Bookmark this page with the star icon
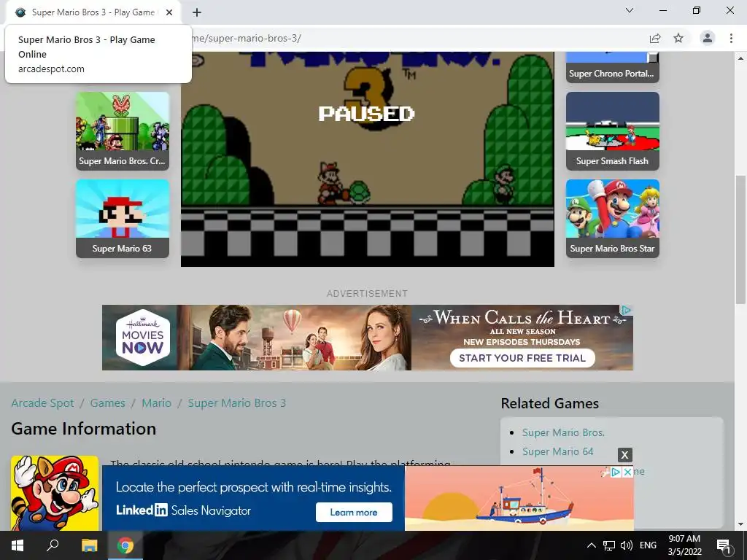This screenshot has height=560, width=747. 678,38
